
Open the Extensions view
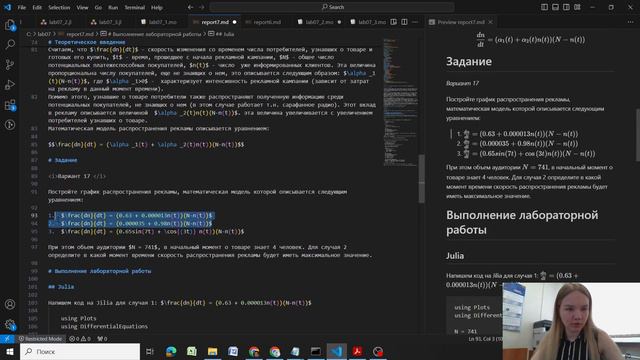[x=10, y=105]
